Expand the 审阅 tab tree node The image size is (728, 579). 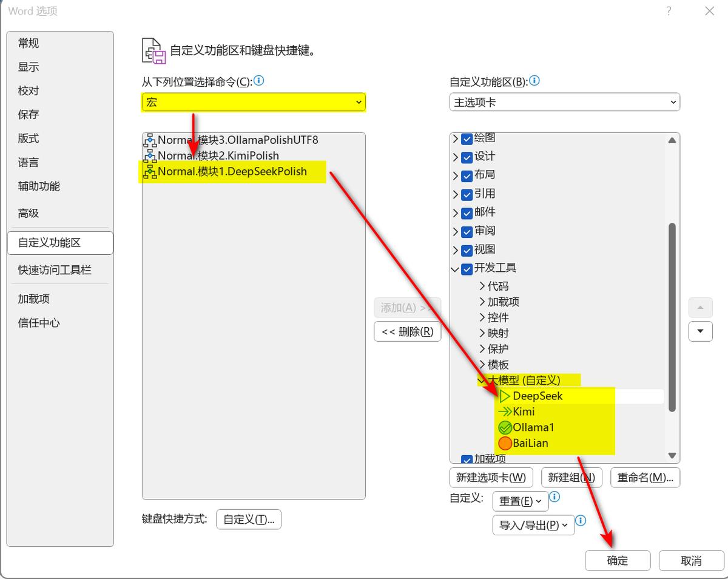(x=456, y=231)
